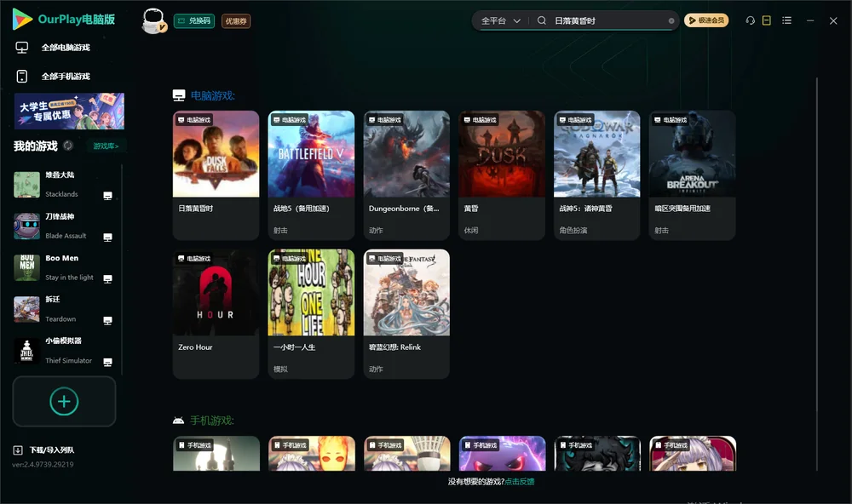Clear the search text with the X icon
This screenshot has width=852, height=504.
click(671, 20)
